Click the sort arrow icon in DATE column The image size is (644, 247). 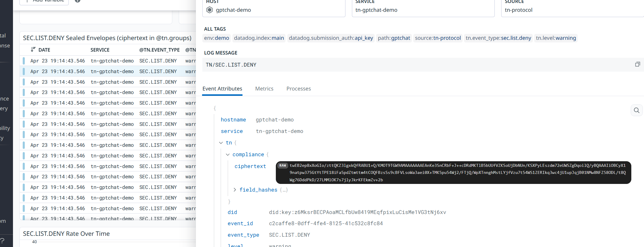point(33,50)
